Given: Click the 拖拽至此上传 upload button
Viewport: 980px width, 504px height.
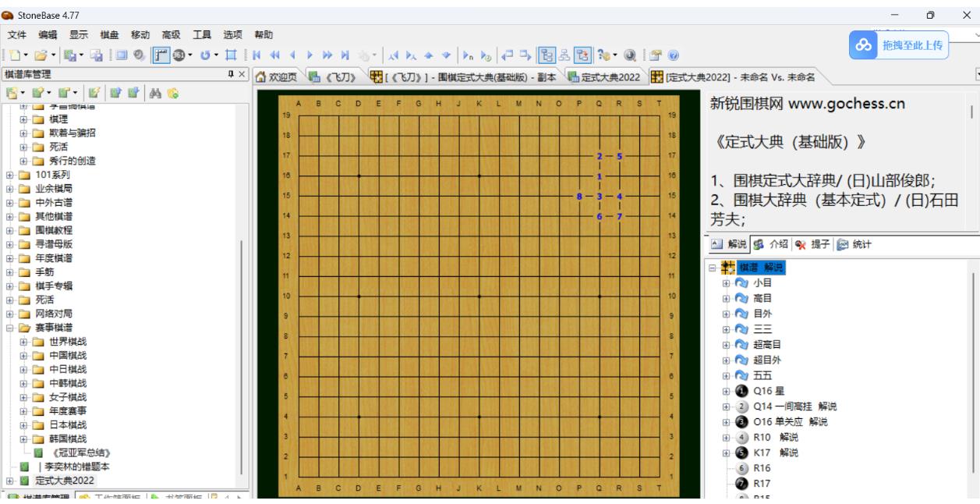Looking at the screenshot, I should pos(898,45).
